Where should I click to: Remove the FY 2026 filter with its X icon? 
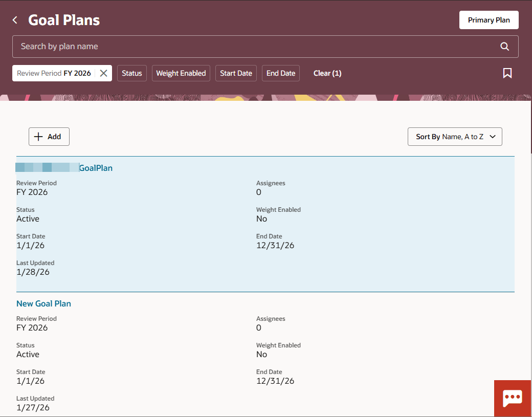click(103, 73)
